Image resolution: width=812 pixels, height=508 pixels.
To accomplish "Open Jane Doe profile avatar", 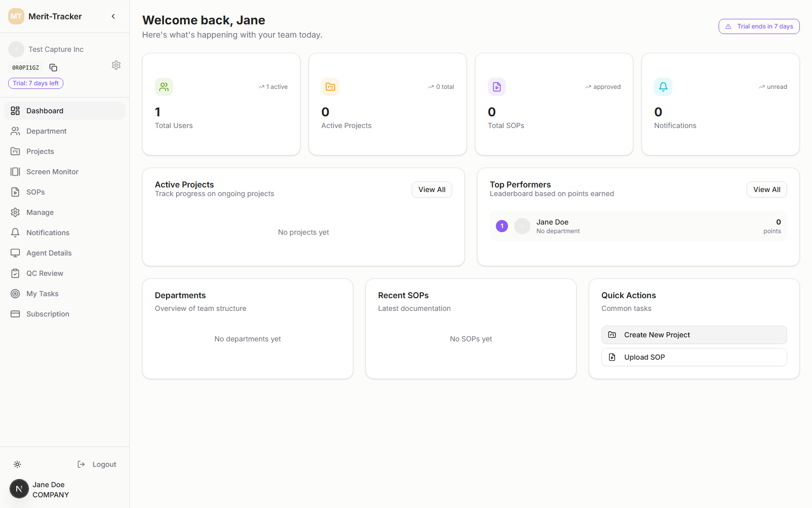I will point(19,489).
